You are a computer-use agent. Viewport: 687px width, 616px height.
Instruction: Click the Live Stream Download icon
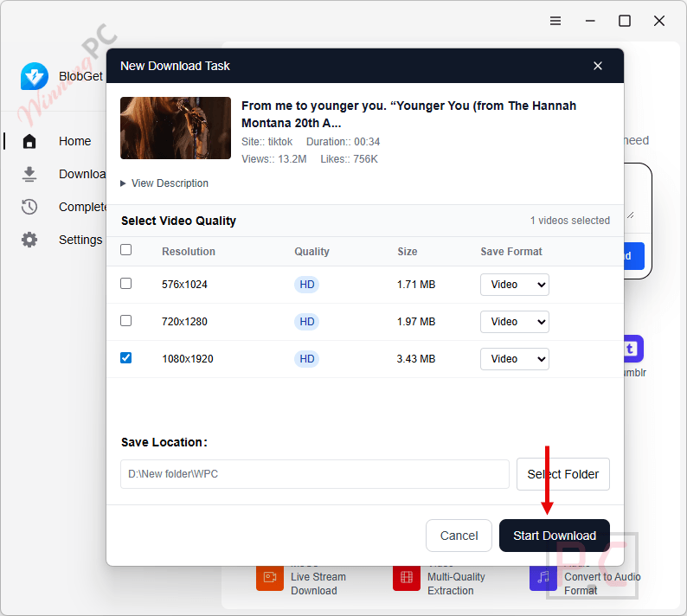[270, 578]
